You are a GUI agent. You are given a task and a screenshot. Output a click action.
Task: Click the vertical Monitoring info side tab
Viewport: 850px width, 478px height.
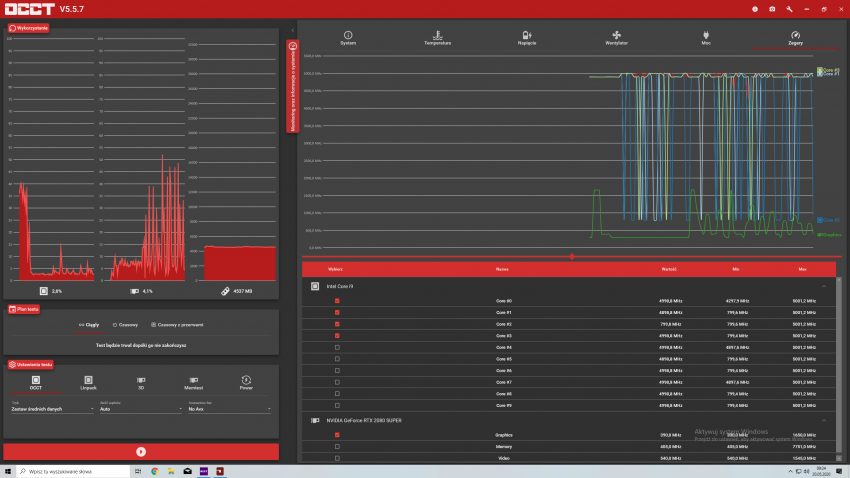tap(293, 86)
